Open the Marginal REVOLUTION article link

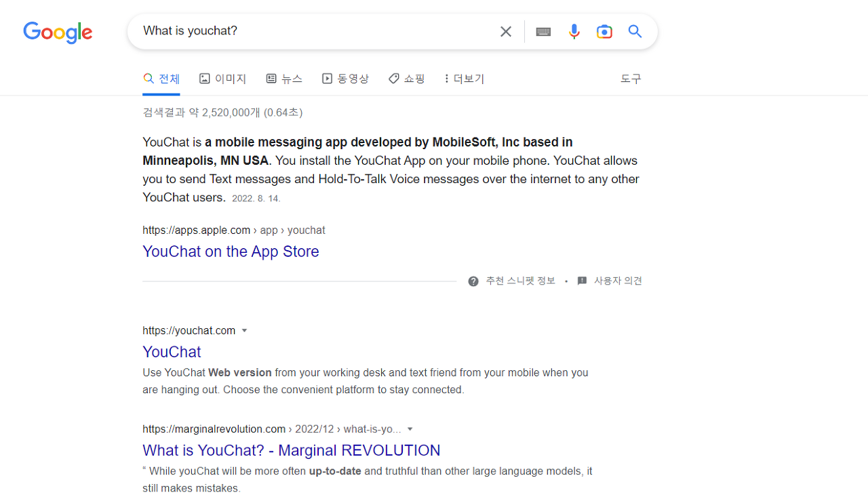[291, 450]
